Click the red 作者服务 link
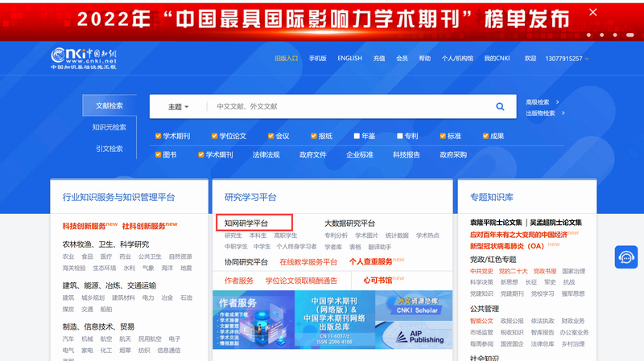Screen dimensions: 644x361 [239, 281]
